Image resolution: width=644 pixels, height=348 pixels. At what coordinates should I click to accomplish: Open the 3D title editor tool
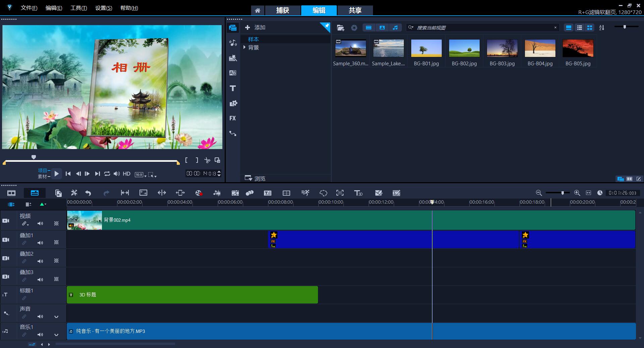pos(358,193)
